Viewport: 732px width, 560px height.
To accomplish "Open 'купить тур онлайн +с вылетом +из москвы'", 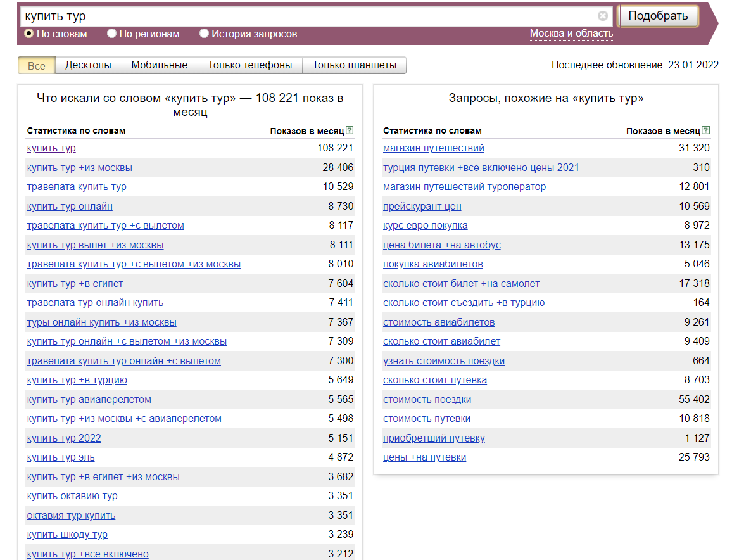I will pos(127,342).
